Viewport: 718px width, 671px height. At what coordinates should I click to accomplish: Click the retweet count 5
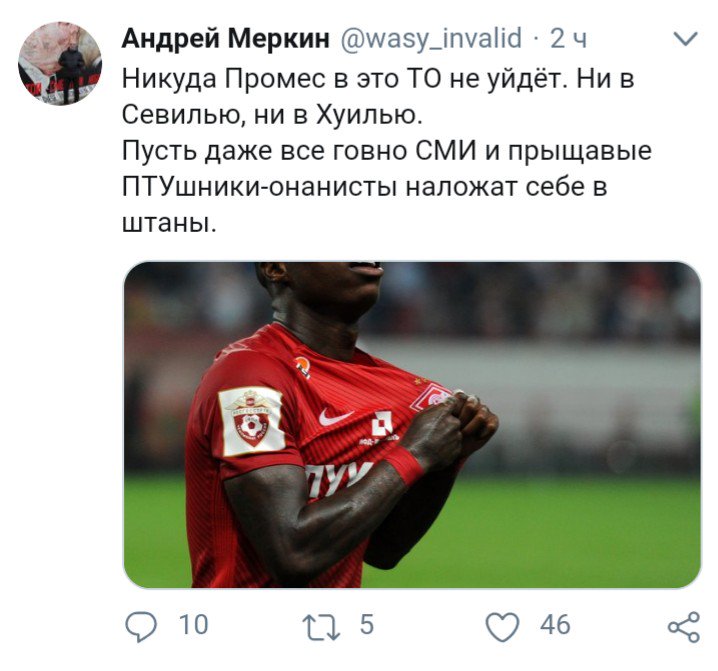367,624
